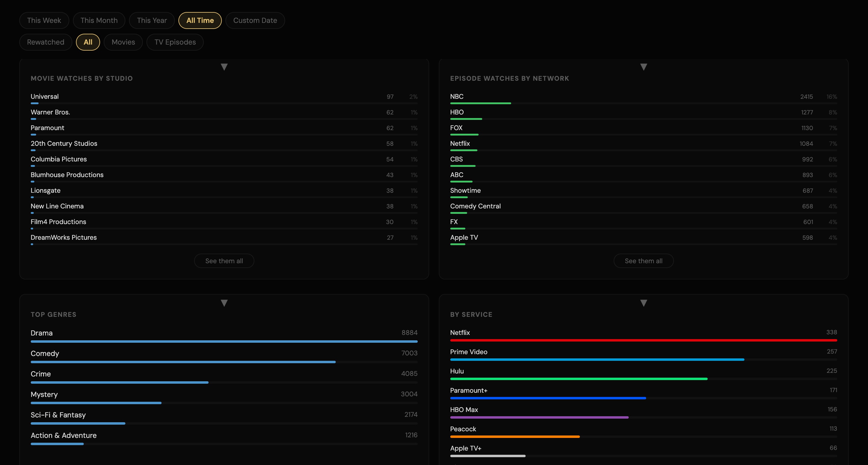Viewport: 868px width, 465px height.
Task: Filter by Rewatched items
Action: pos(46,42)
